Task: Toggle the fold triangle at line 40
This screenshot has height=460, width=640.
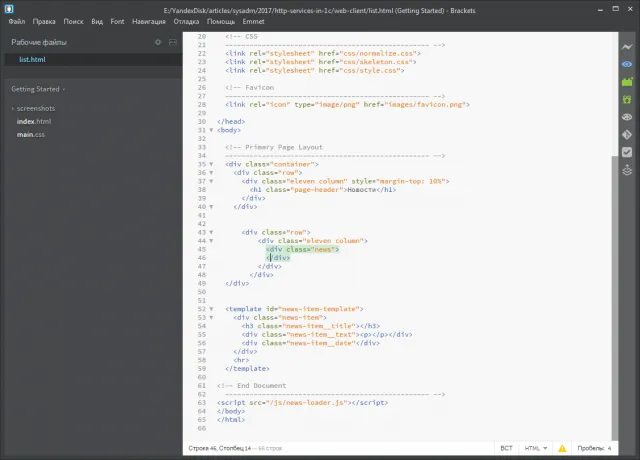Action: click(211, 207)
